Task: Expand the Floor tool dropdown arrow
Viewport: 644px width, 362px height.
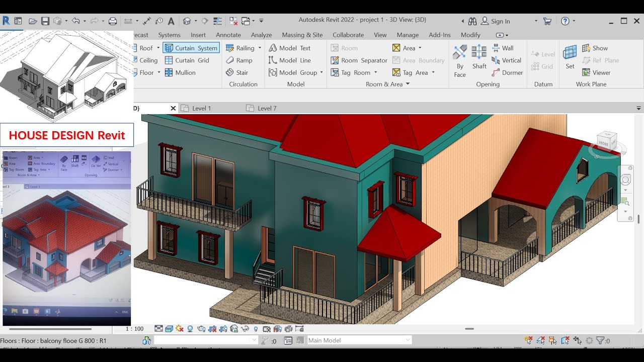Action: (x=159, y=72)
